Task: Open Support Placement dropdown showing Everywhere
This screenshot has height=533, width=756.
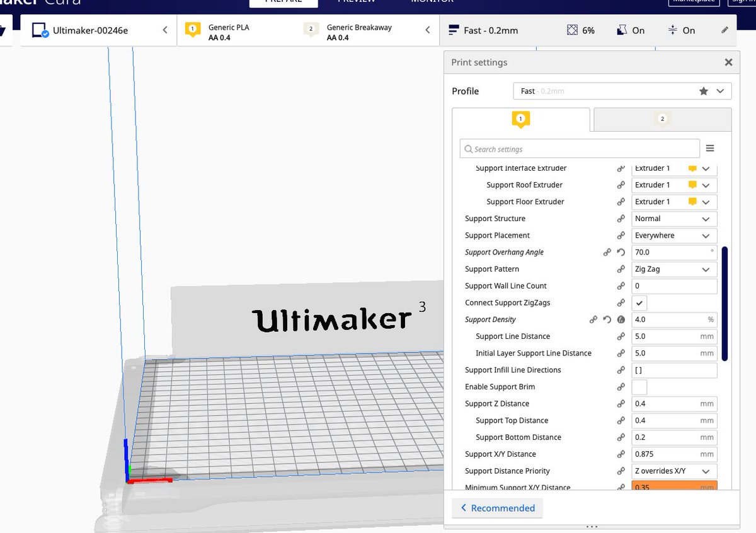Action: (x=674, y=236)
